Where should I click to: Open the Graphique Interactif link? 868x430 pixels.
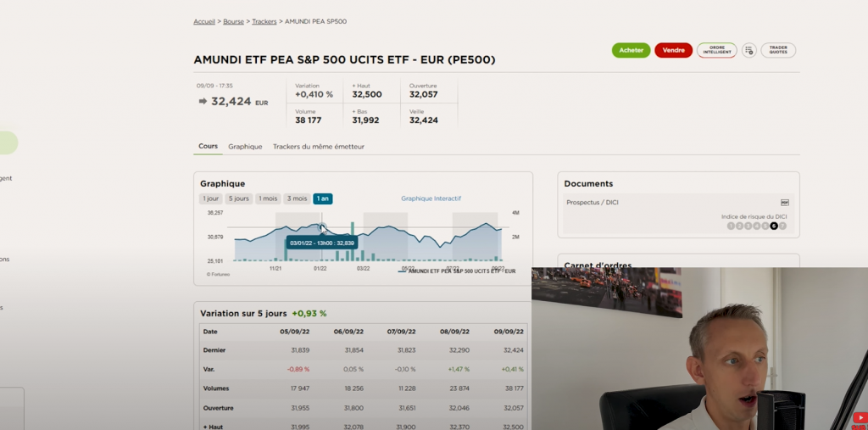click(x=431, y=198)
